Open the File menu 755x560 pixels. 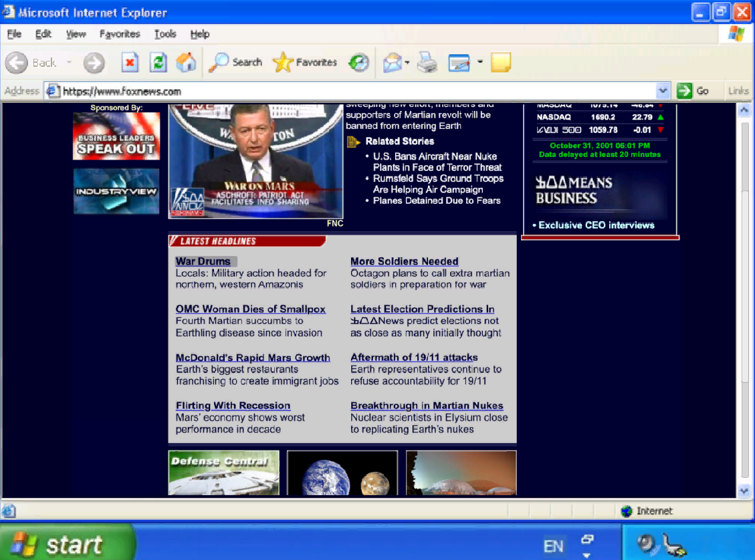click(14, 33)
